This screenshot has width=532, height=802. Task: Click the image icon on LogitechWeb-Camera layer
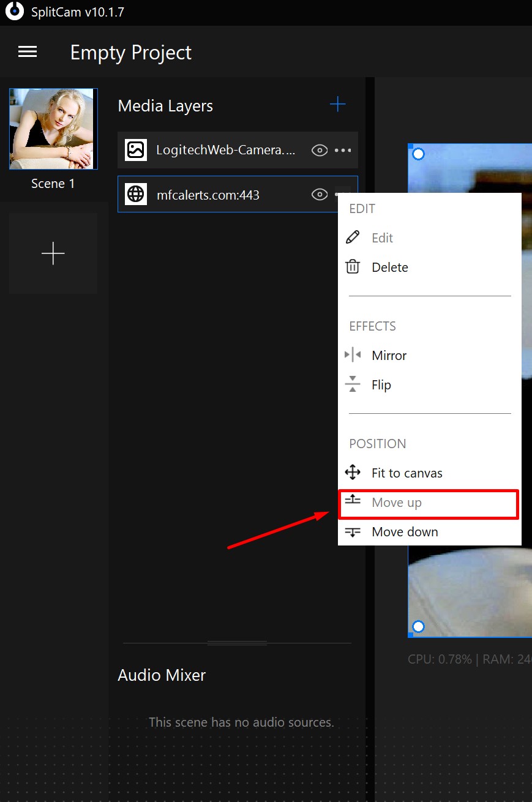click(135, 149)
